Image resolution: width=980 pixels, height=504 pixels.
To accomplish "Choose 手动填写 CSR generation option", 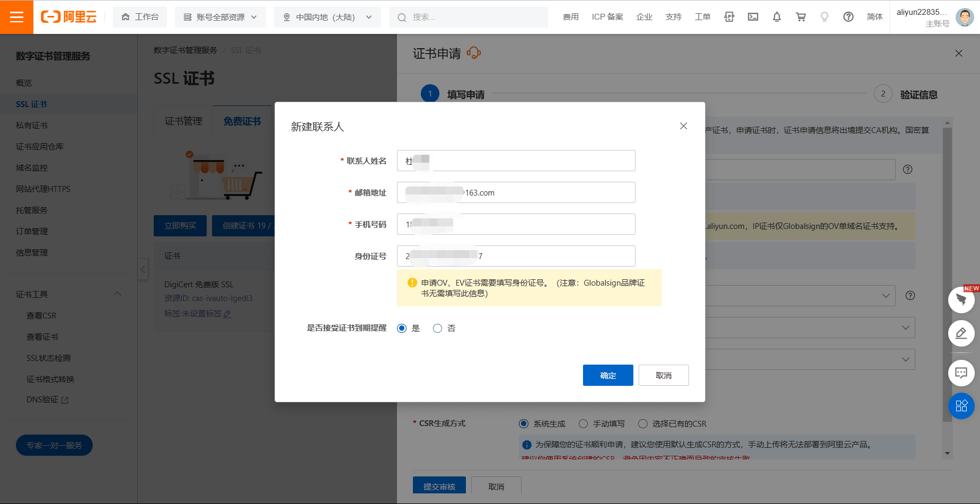I will [584, 424].
